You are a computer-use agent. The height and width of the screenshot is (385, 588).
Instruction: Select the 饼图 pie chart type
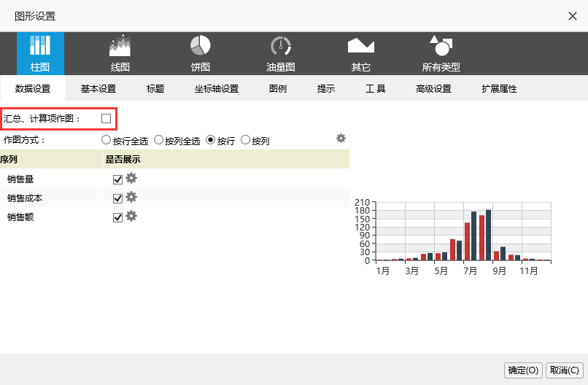(200, 54)
